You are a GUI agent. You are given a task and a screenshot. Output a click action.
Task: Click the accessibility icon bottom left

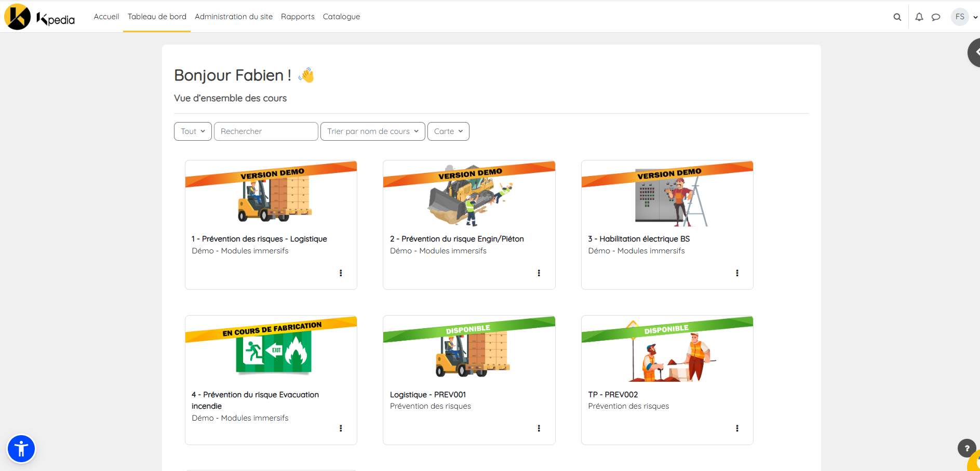21,448
